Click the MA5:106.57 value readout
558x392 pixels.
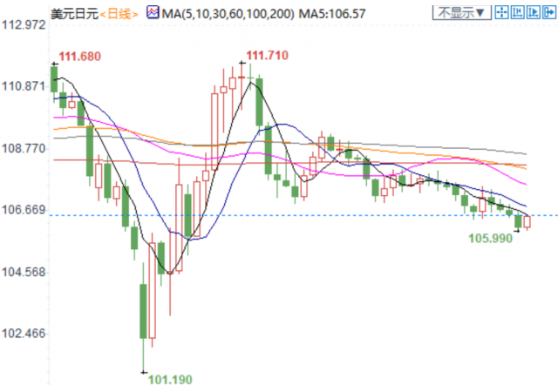click(332, 14)
